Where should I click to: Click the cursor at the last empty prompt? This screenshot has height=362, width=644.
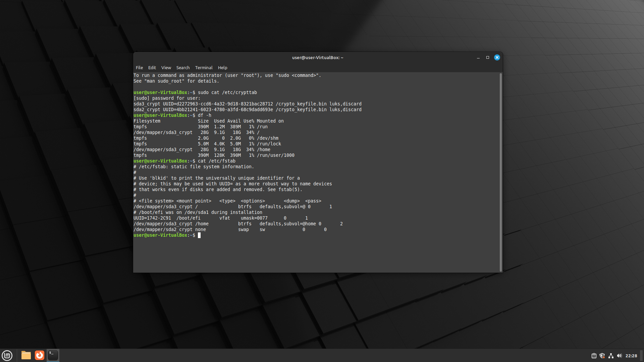[x=199, y=235]
